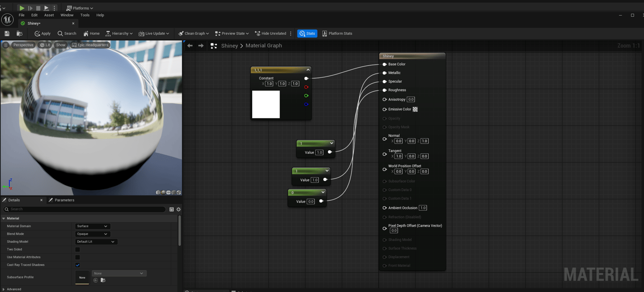Image resolution: width=644 pixels, height=292 pixels.
Task: Open the Asset menu
Action: pos(49,15)
